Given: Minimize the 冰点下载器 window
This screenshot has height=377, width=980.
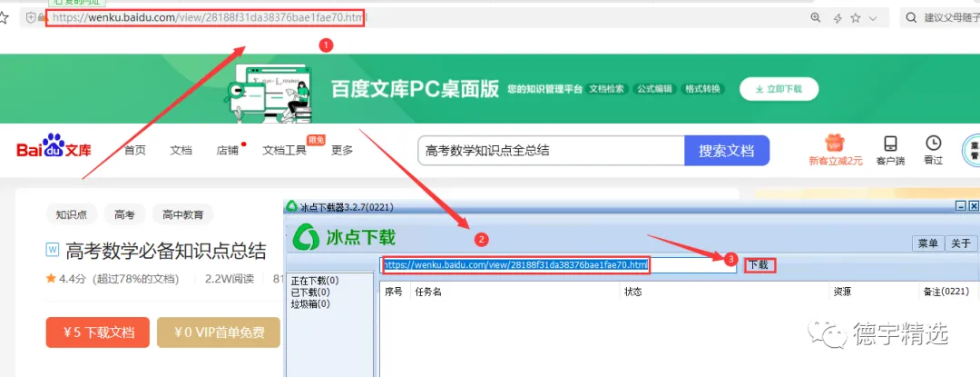Looking at the screenshot, I should point(961,205).
